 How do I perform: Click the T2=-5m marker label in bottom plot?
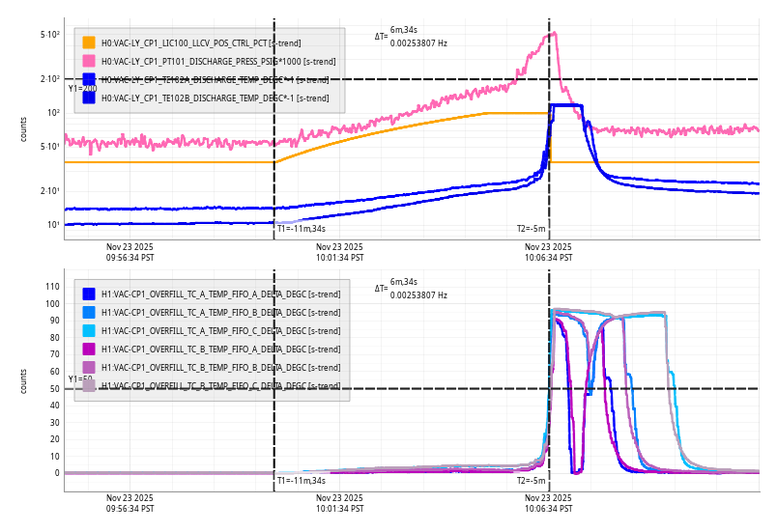(x=531, y=480)
